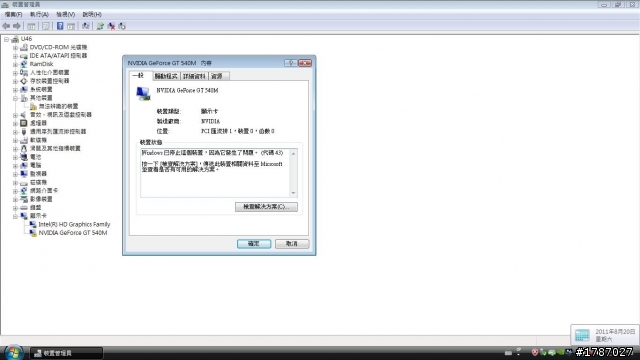The image size is (640, 360).
Task: Click the scan for hardware changes toolbar icon
Action: [85, 26]
